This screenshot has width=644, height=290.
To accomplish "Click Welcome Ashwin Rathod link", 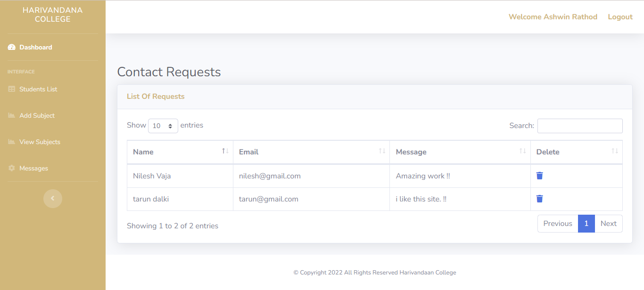I will 553,17.
